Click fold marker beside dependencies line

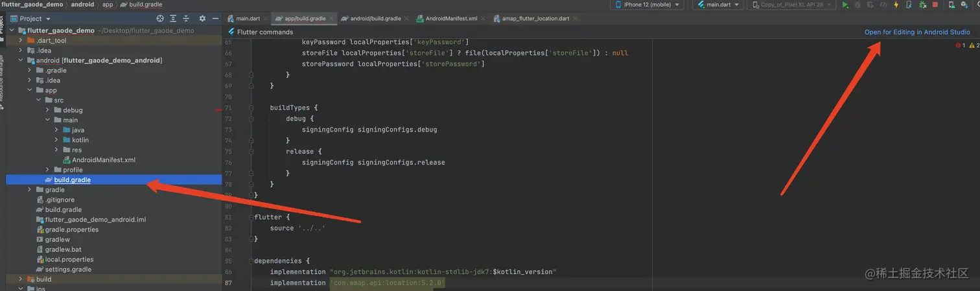(x=251, y=261)
